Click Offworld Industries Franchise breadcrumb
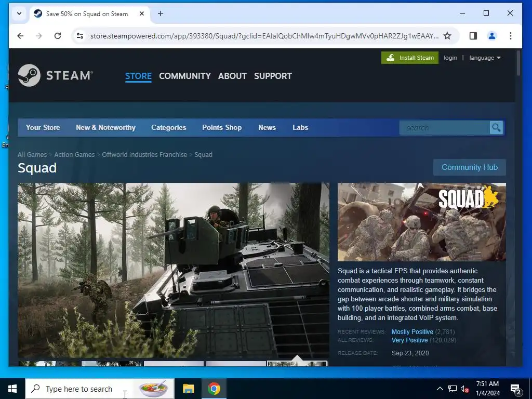532x399 pixels. tap(144, 155)
